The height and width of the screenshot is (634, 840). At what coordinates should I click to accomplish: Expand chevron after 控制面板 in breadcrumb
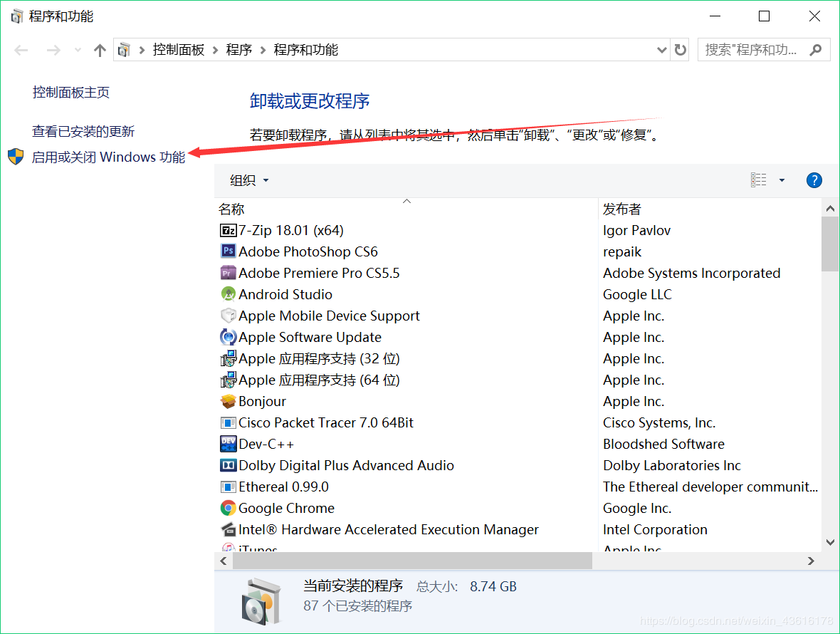click(x=216, y=51)
